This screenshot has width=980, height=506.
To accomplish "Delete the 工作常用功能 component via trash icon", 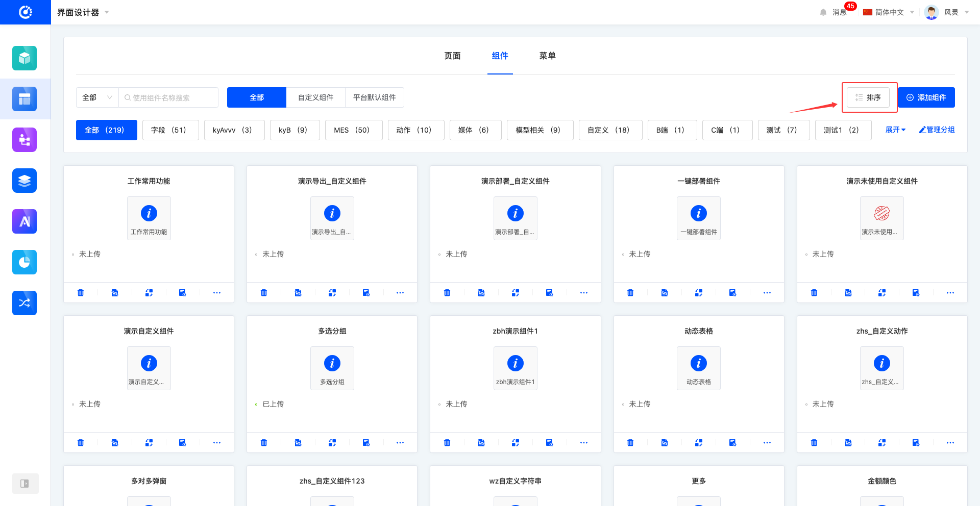I will (x=81, y=293).
